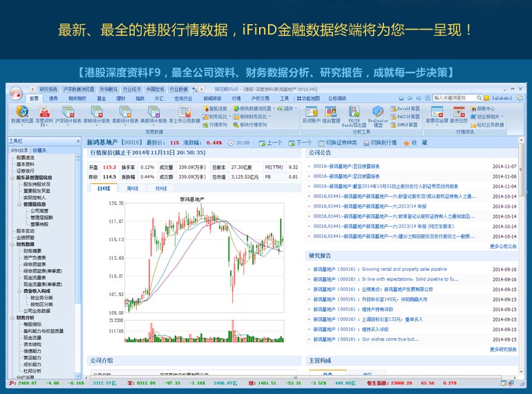The width and height of the screenshot is (532, 394).
Task: Switch to 基金 ribbon tab
Action: click(x=101, y=99)
